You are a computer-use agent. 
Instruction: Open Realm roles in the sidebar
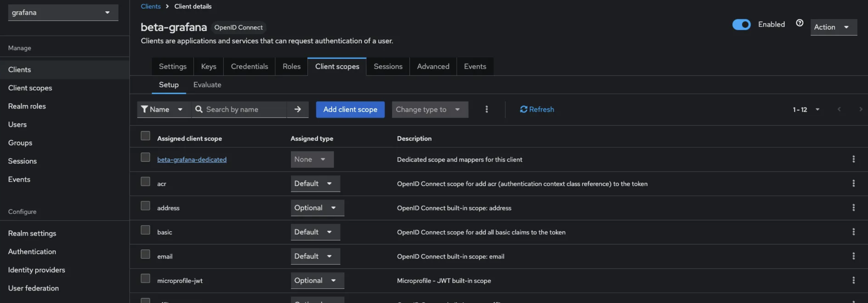click(x=65, y=106)
